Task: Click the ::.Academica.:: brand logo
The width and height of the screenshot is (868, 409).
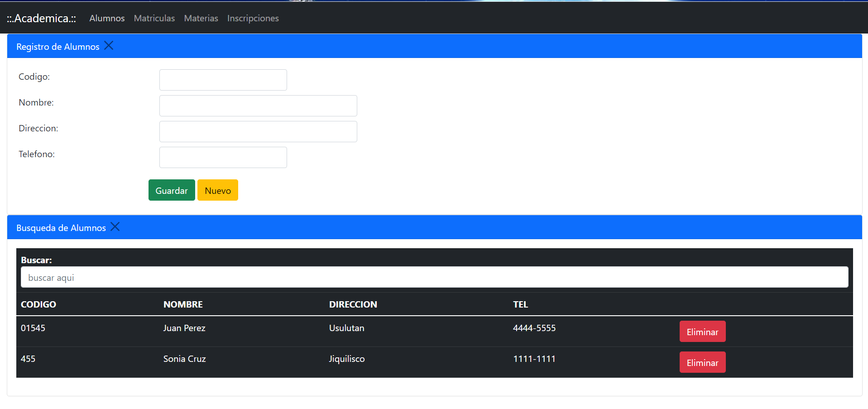Action: click(x=41, y=18)
